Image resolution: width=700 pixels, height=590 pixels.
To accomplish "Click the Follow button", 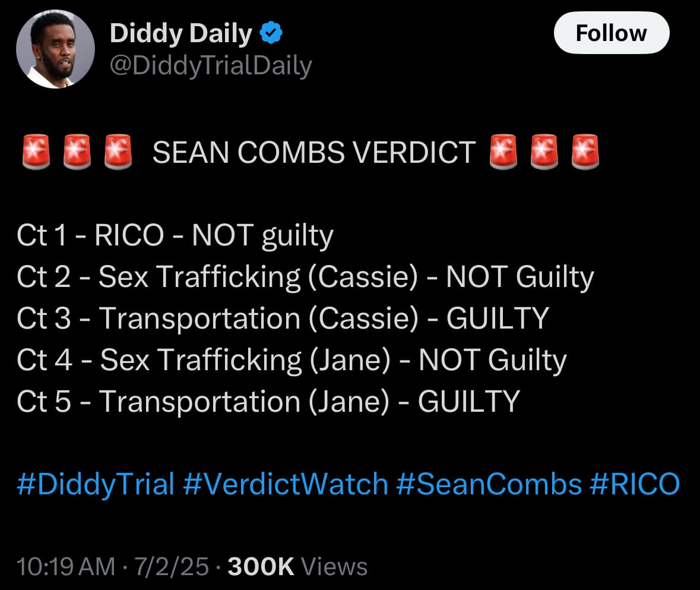I will coord(611,33).
